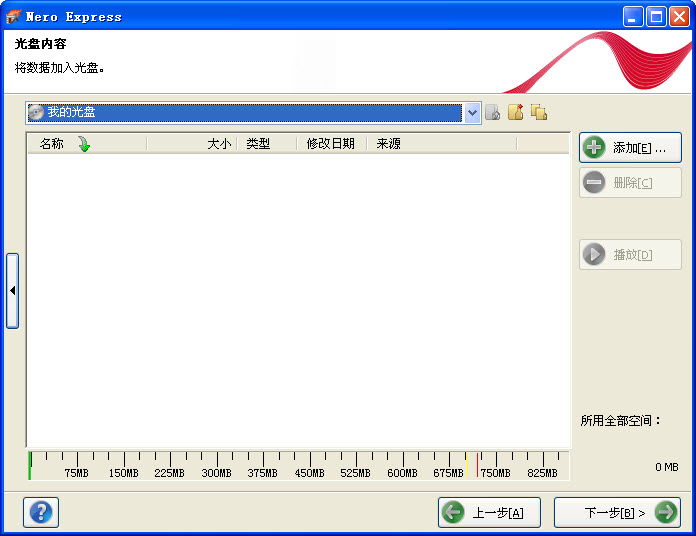Click the yellow marker on capacity bar
Screen dimensions: 696x536
click(467, 465)
